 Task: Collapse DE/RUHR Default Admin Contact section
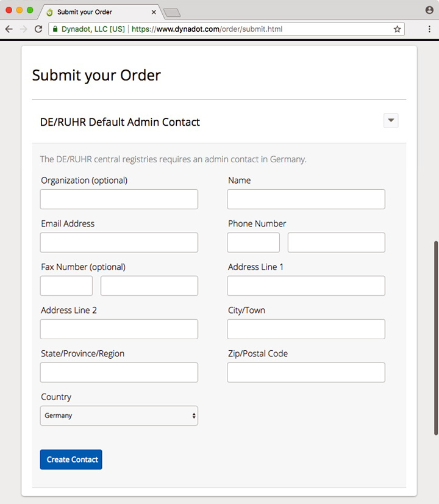coord(391,121)
